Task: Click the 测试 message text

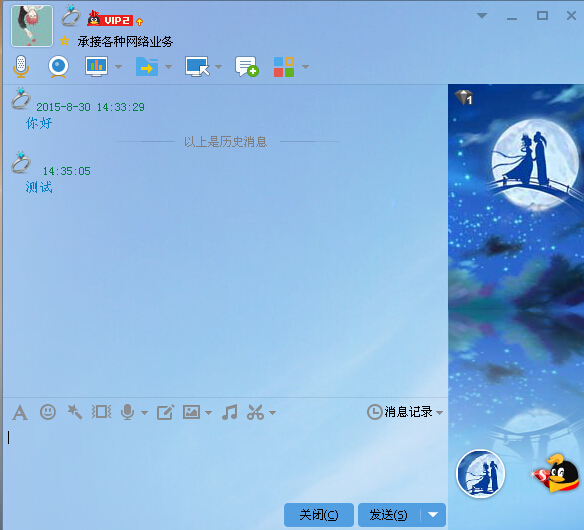Action: [39, 187]
